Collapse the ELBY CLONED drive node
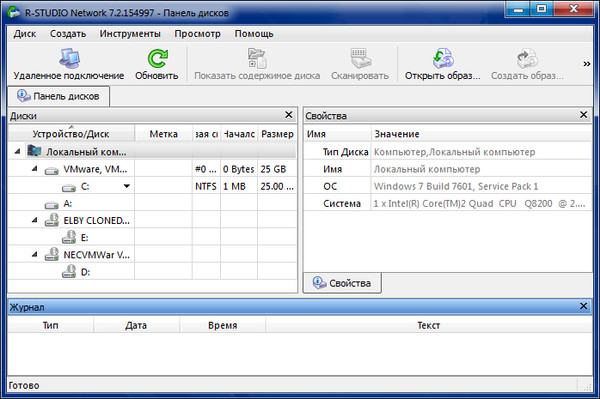This screenshot has height=399, width=600. click(x=35, y=220)
